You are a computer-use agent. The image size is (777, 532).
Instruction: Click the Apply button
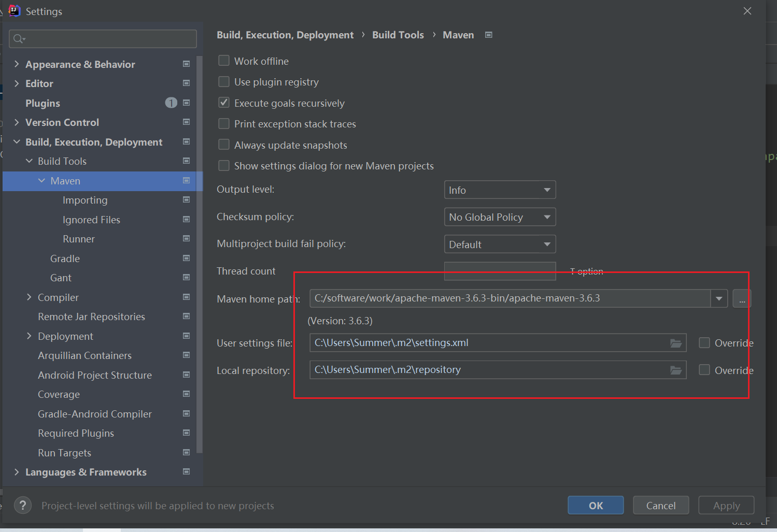[x=726, y=505]
